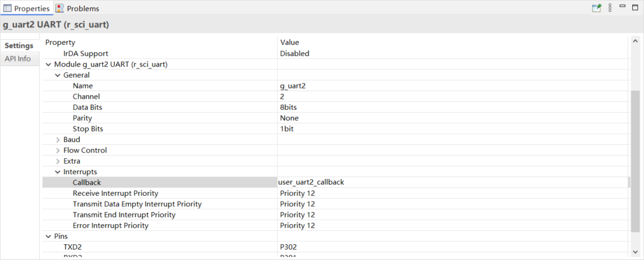Image resolution: width=644 pixels, height=260 pixels.
Task: Click the Properties tab table icon
Action: (8, 9)
